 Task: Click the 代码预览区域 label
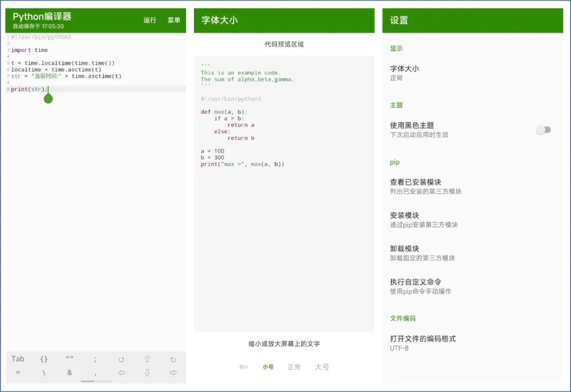tap(284, 44)
